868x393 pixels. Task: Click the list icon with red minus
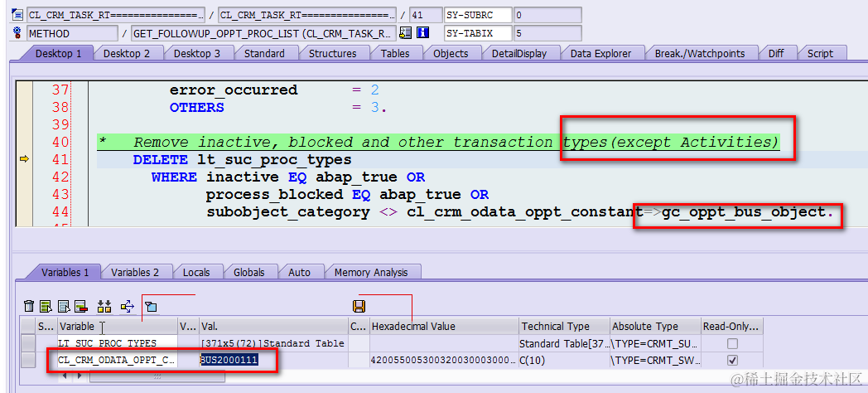[x=81, y=306]
